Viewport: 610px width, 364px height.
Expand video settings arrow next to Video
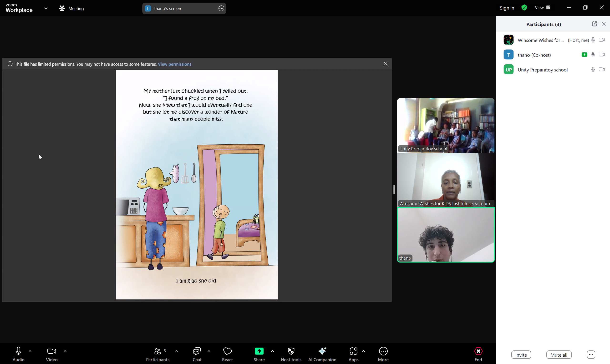[65, 351]
